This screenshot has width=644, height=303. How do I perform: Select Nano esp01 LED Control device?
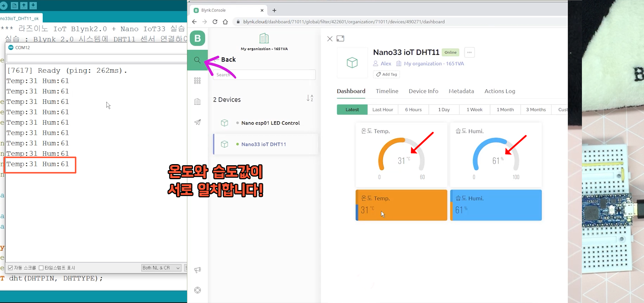point(266,123)
